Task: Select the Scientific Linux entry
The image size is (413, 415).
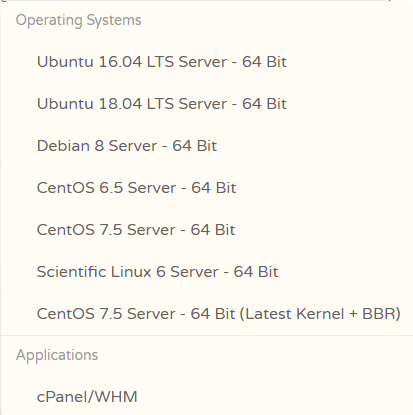Action: (207, 272)
